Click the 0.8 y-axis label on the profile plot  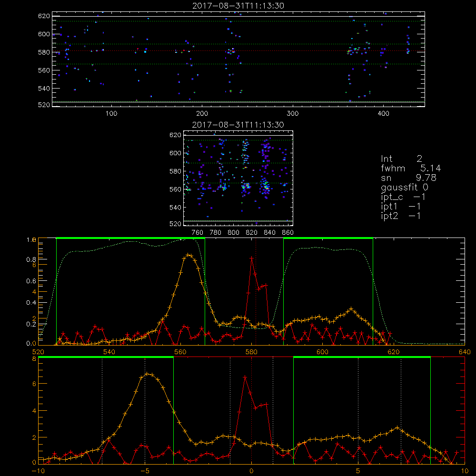pos(31,259)
